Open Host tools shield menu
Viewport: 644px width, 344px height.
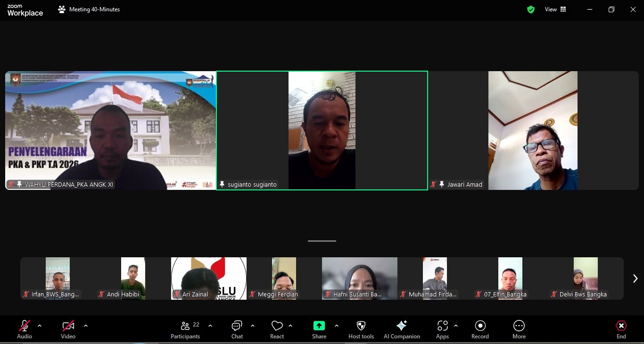[x=361, y=329]
